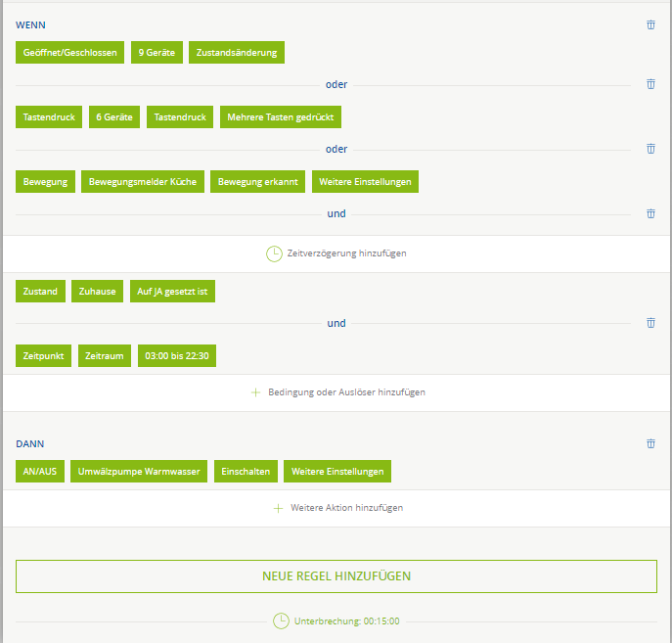Click the Unterbrechung clock icon
The image size is (672, 643).
pos(281,620)
